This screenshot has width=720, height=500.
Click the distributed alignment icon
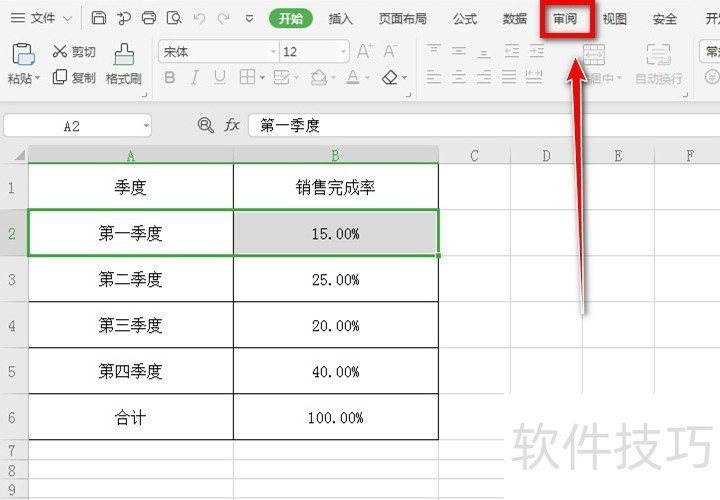tap(534, 76)
